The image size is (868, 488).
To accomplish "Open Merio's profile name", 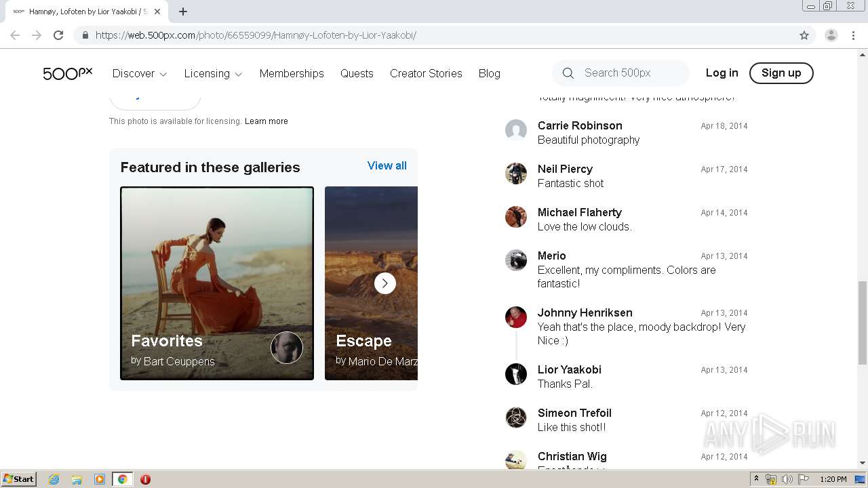I will point(552,256).
